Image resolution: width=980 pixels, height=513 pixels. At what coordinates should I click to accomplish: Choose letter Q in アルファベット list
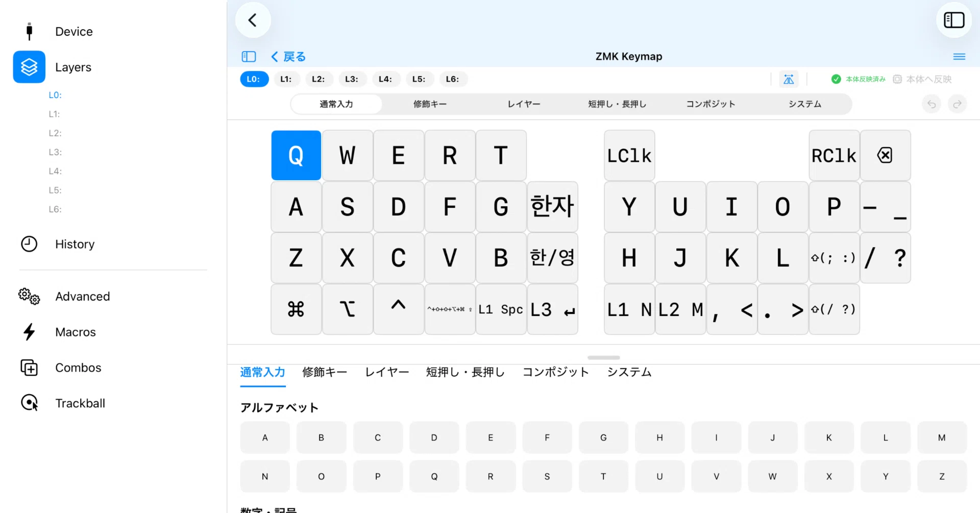click(x=434, y=476)
